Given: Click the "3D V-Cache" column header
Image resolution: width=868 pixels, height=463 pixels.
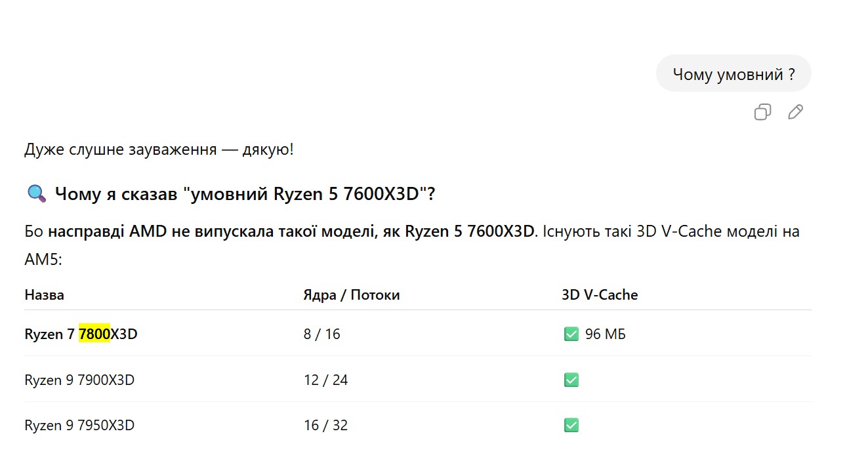Looking at the screenshot, I should click(x=600, y=295).
